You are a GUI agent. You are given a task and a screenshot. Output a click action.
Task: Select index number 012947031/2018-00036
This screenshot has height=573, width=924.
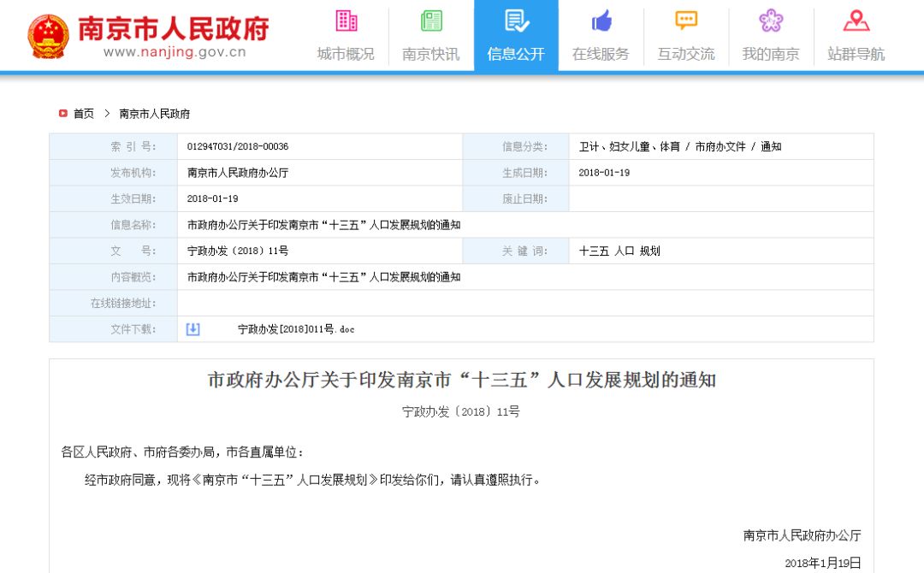(238, 146)
